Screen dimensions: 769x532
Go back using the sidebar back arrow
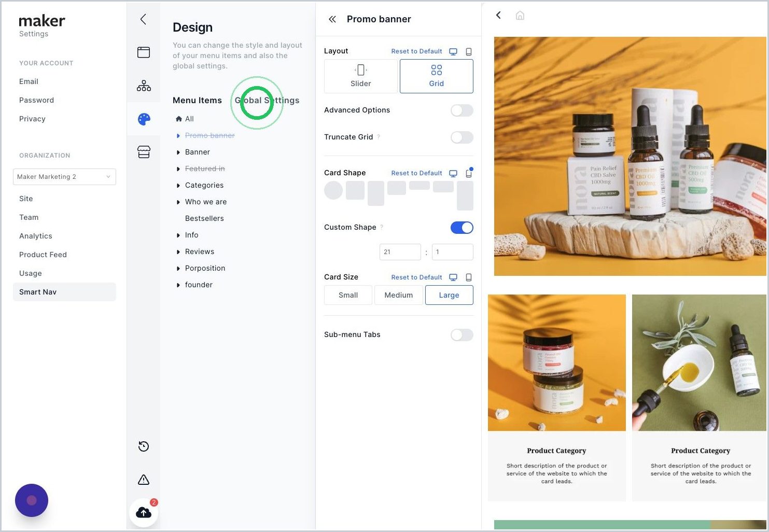143,19
